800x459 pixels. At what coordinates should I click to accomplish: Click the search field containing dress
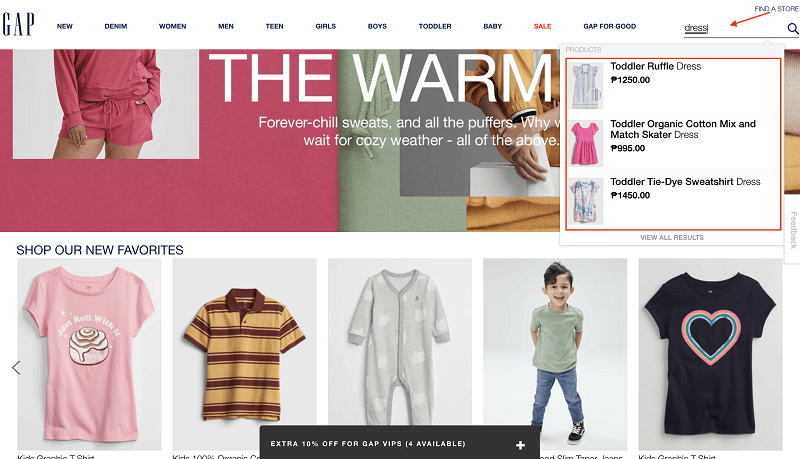[734, 29]
